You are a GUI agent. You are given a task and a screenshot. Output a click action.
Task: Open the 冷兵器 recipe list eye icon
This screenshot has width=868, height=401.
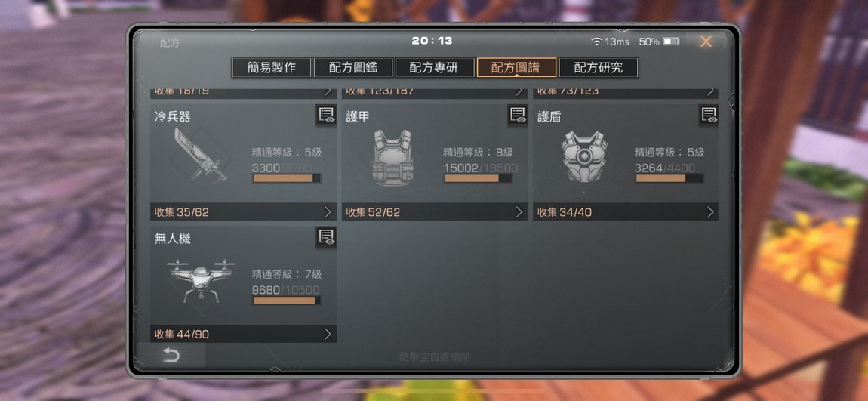tap(326, 116)
